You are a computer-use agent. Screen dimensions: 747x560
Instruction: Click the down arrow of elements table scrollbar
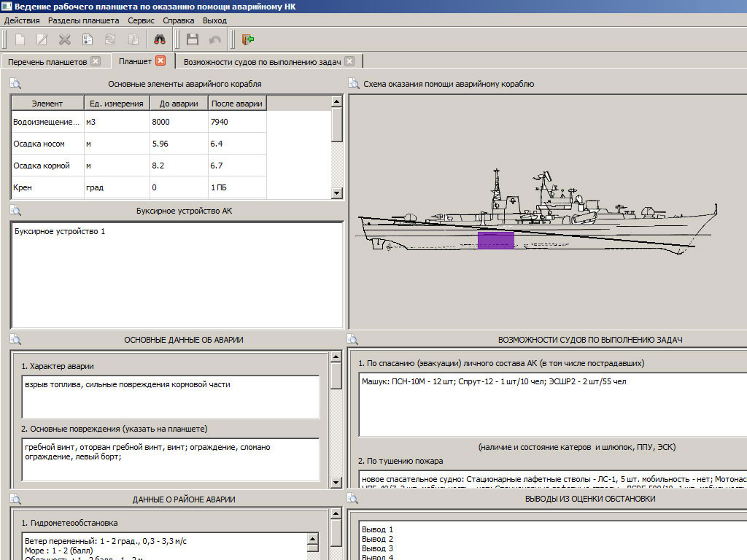[x=336, y=192]
